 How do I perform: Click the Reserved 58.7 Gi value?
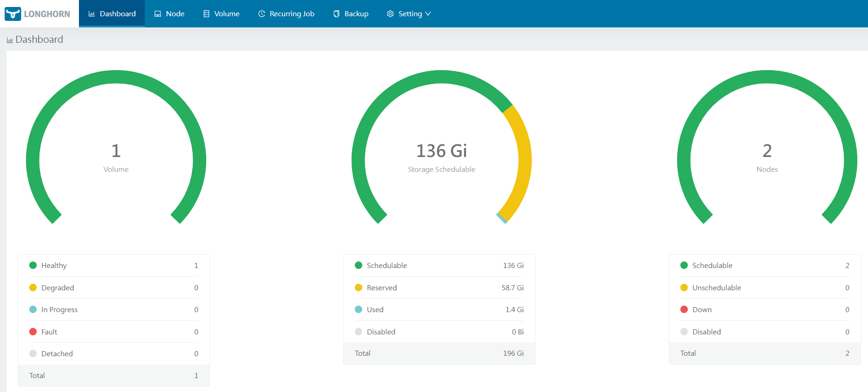coord(513,287)
